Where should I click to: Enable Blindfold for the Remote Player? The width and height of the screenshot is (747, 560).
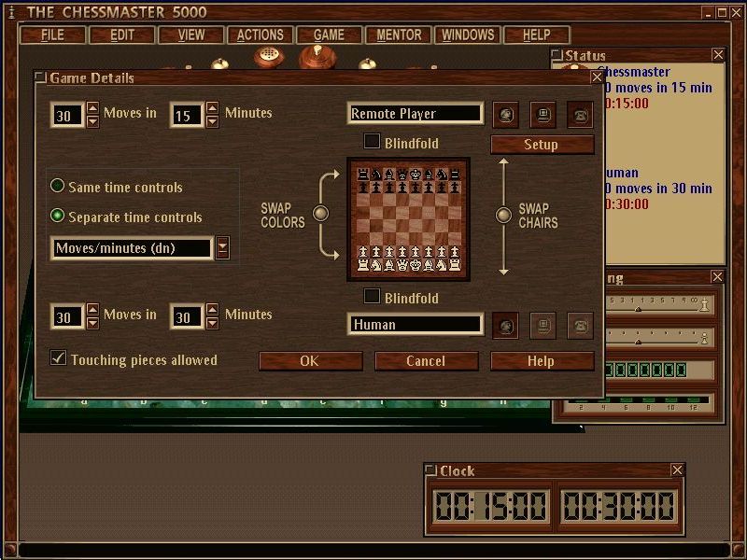tap(371, 143)
